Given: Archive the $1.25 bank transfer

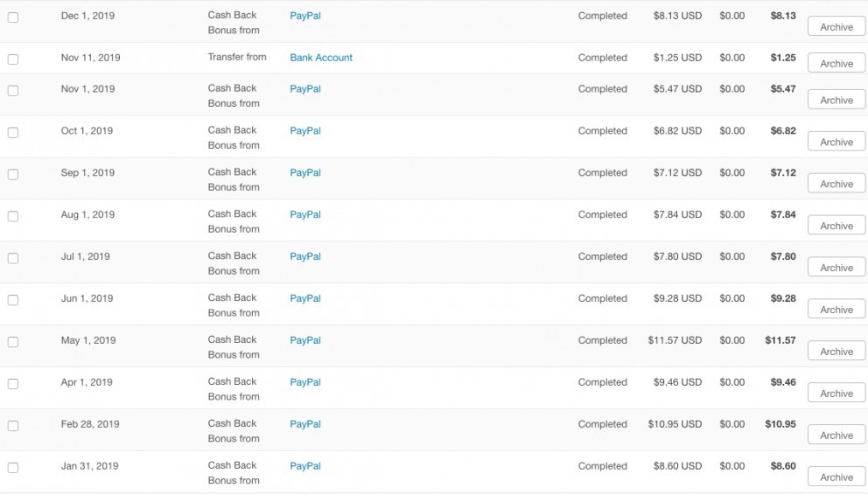Looking at the screenshot, I should (836, 63).
